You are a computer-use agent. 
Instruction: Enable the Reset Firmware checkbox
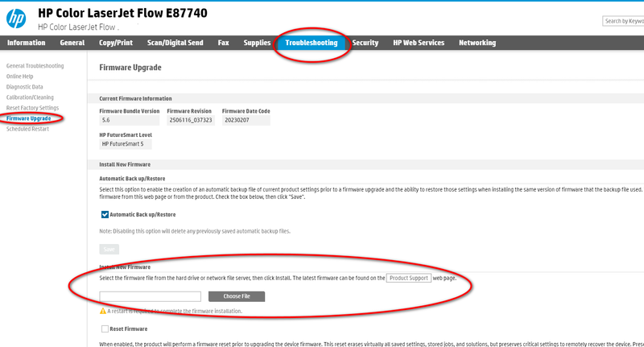105,329
